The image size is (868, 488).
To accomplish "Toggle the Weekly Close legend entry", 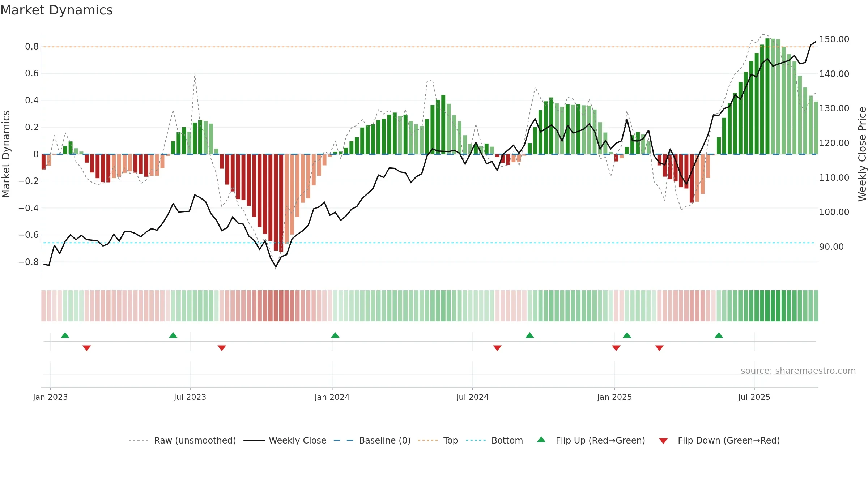I will click(x=285, y=440).
